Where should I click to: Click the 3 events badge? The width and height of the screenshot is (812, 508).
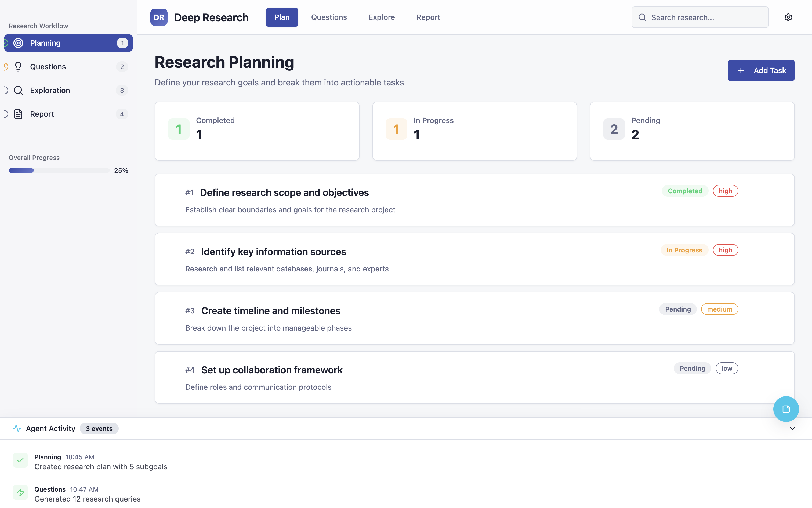[99, 428]
